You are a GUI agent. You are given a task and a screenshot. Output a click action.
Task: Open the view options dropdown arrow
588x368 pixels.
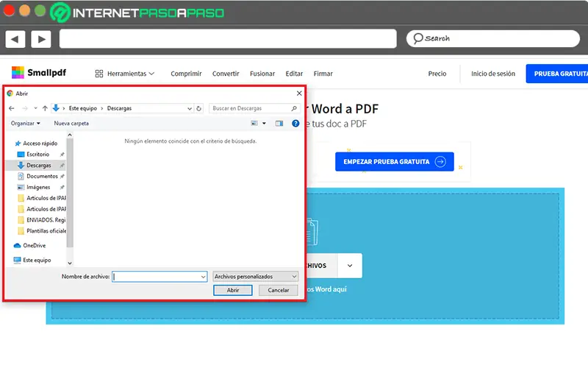point(264,123)
